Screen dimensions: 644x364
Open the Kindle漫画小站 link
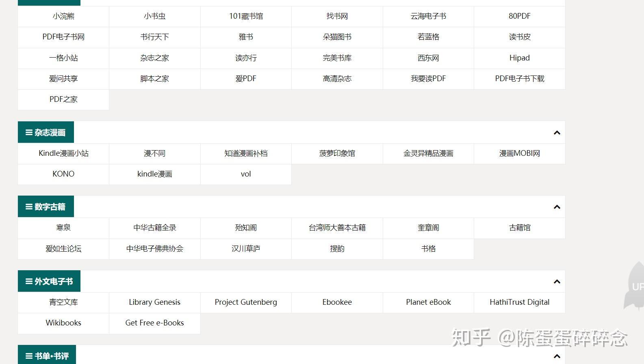[x=63, y=153]
